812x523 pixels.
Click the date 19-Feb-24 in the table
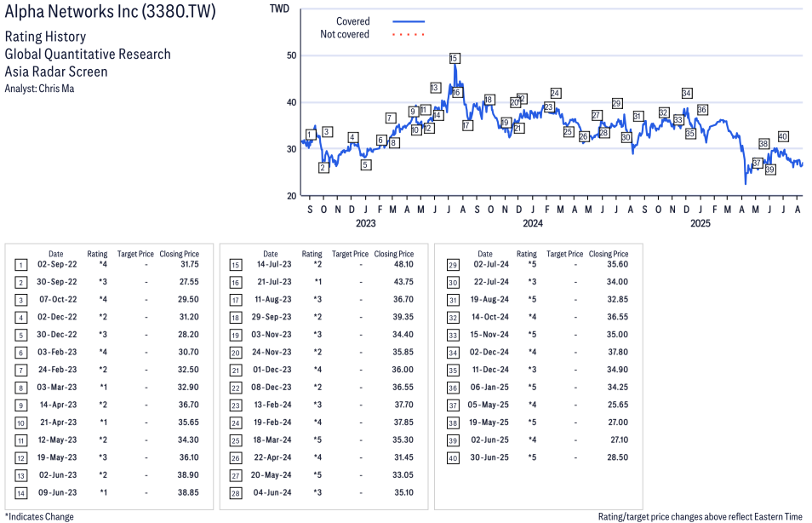tap(272, 422)
